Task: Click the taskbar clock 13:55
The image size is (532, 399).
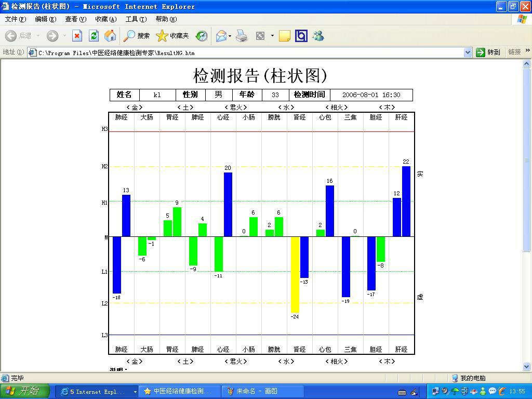Action: [x=517, y=392]
